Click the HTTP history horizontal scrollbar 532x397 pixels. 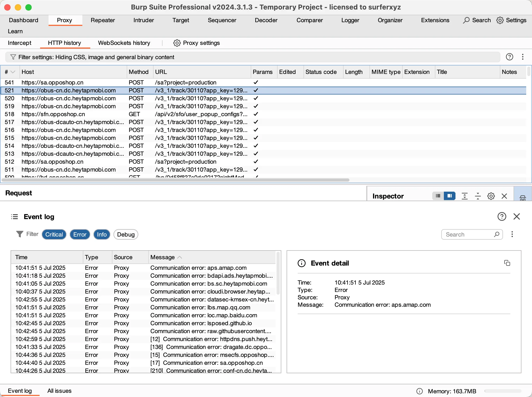pyautogui.click(x=175, y=180)
